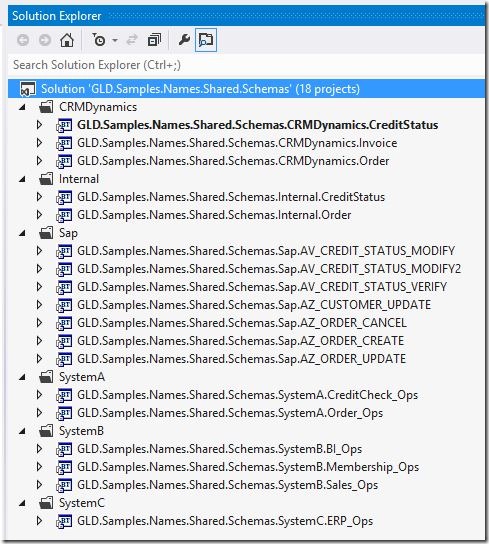Screen dimensions: 489x544
Task: Click the Visual Studio solution icon
Action: pos(28,89)
